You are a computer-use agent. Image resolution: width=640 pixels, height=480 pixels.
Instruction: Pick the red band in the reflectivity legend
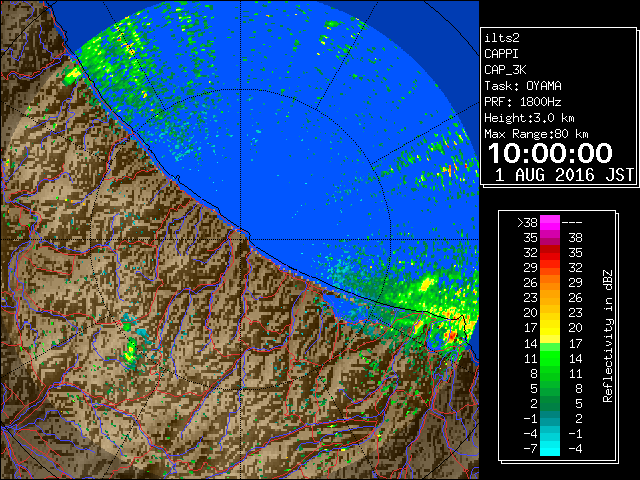(x=550, y=253)
